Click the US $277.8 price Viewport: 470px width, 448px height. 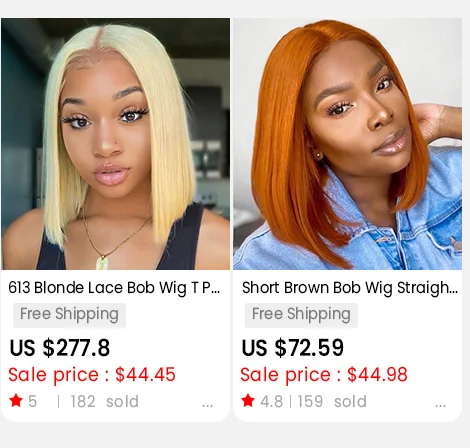point(60,348)
